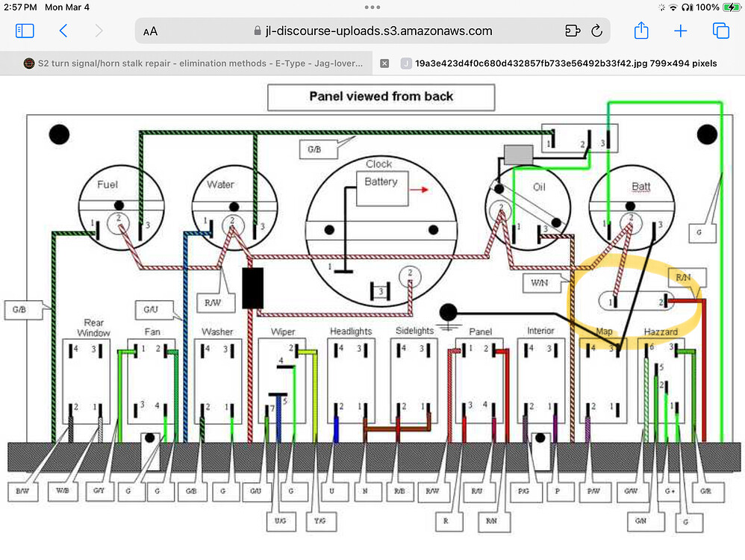Open the Safari extensions icon
This screenshot has height=560, width=745.
[x=572, y=31]
